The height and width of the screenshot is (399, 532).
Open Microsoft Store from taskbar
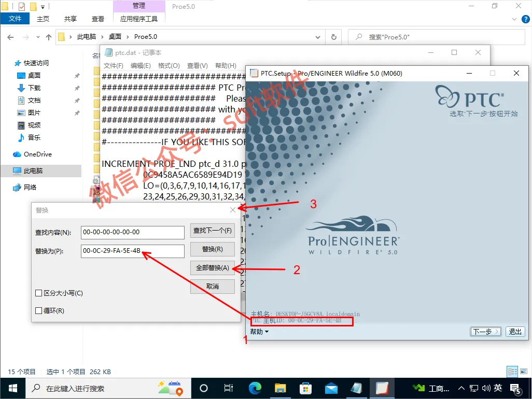point(306,388)
